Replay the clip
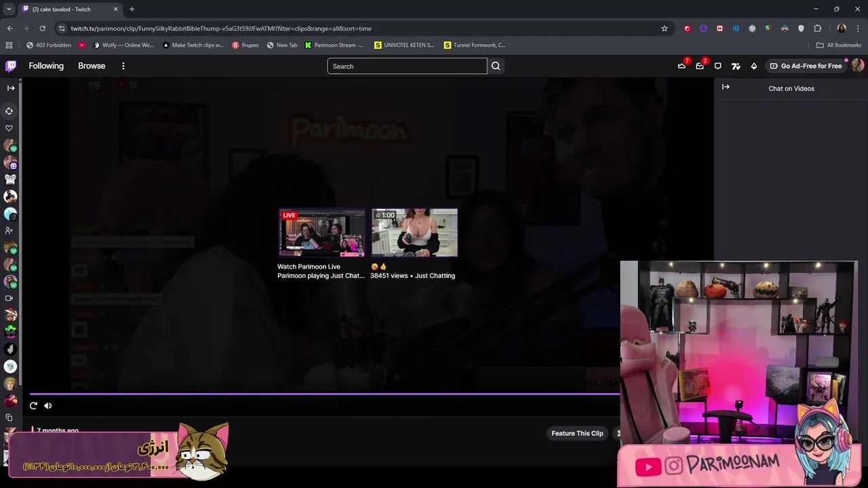868x488 pixels. point(33,405)
